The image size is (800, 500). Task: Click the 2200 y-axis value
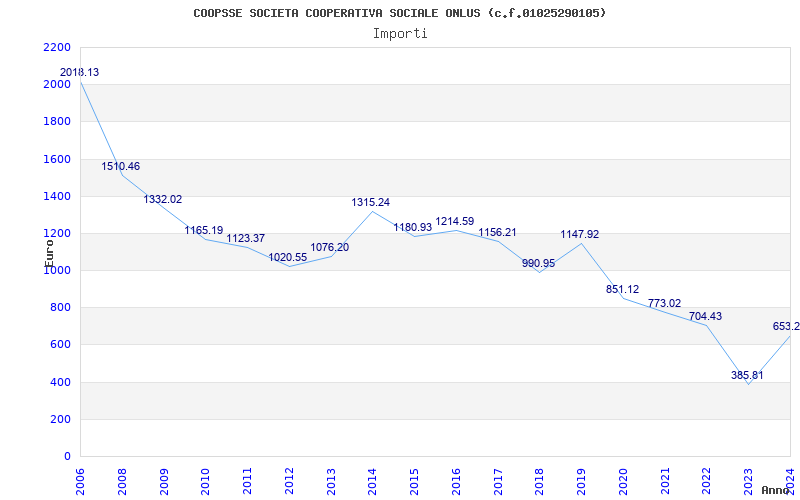click(57, 47)
